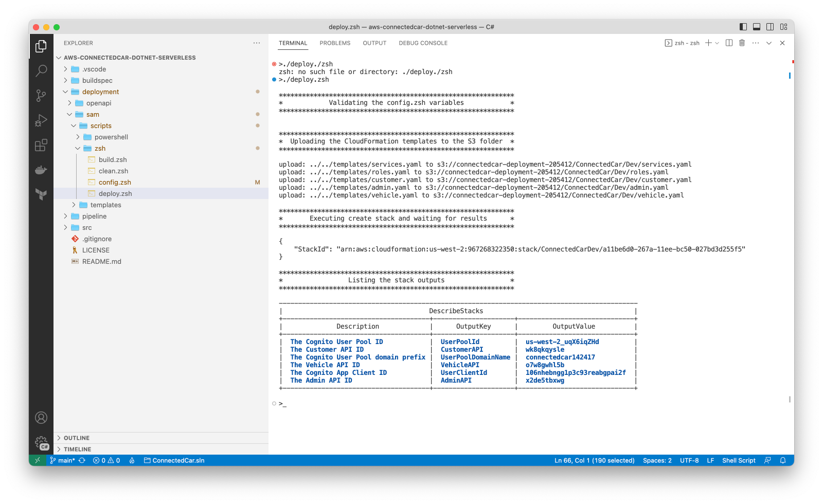The image size is (823, 504).
Task: Switch to the DEBUG CONSOLE tab
Action: [423, 43]
